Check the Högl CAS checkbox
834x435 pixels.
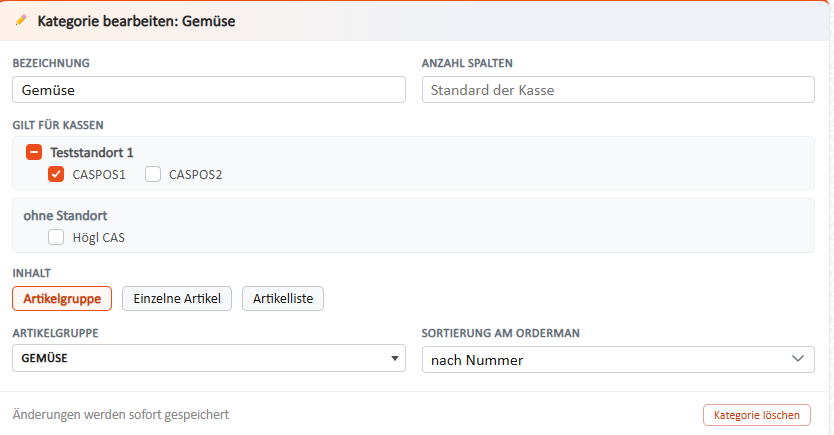click(56, 237)
